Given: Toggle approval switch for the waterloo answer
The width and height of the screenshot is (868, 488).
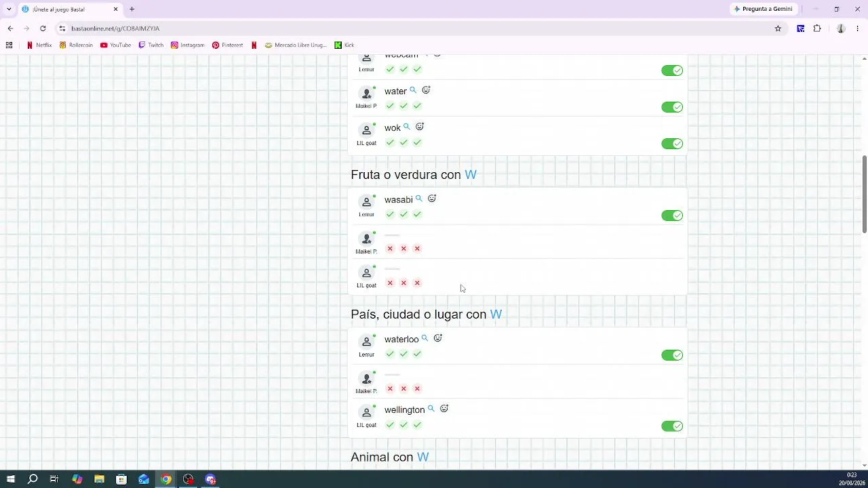Looking at the screenshot, I should [672, 355].
